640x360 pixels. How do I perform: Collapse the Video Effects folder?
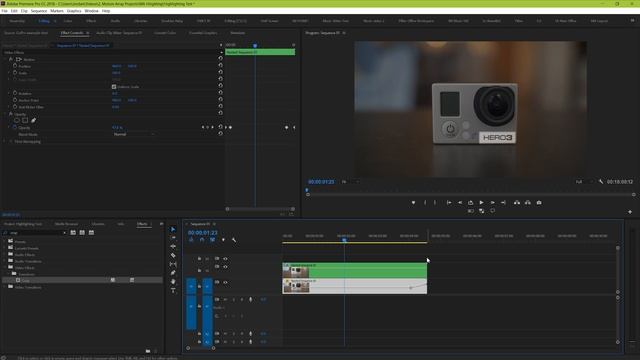point(5,267)
